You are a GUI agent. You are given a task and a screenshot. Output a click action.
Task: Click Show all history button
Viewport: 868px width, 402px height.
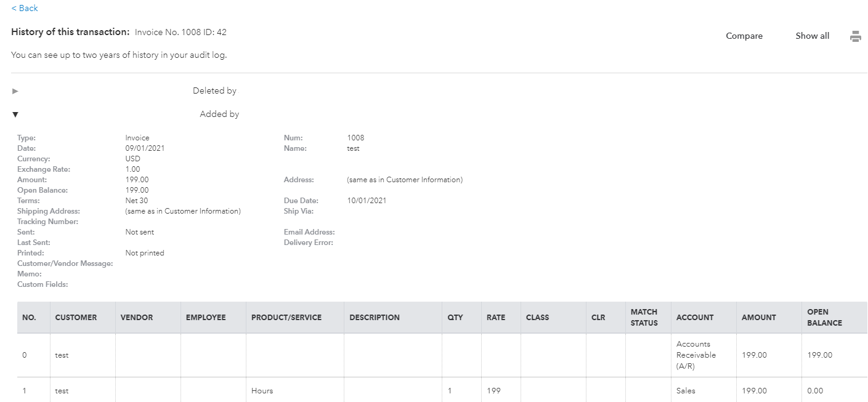tap(812, 36)
